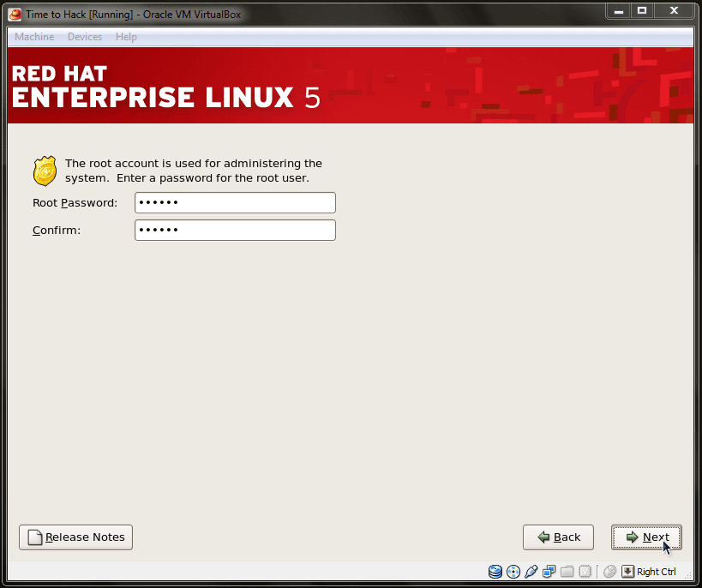
Task: Open the Help menu
Action: pos(126,37)
